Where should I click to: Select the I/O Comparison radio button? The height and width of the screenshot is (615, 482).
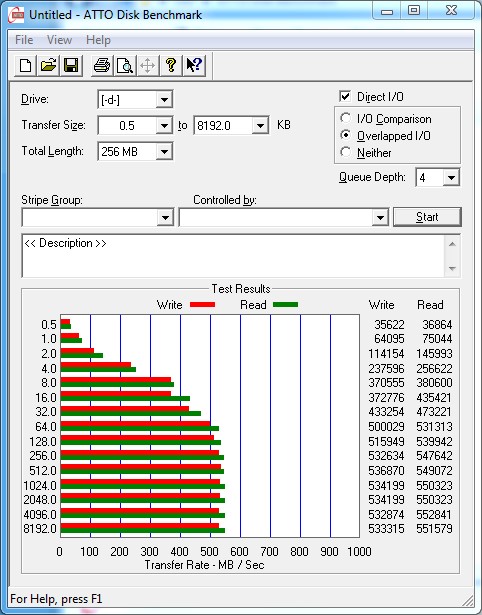click(346, 118)
